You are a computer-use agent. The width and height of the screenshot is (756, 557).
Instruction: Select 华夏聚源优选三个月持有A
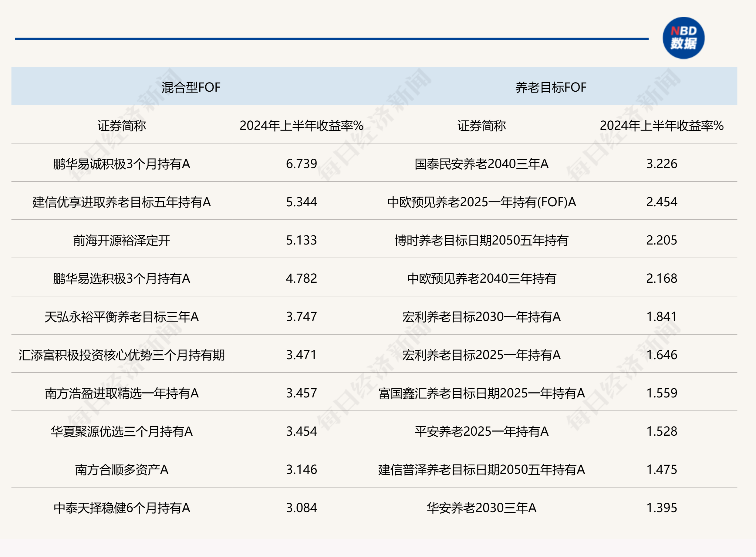(x=122, y=431)
